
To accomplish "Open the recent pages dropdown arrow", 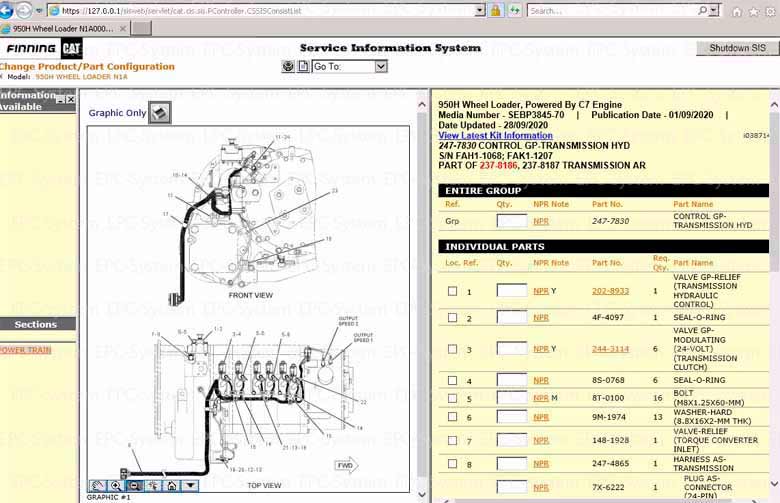I will tap(39, 10).
